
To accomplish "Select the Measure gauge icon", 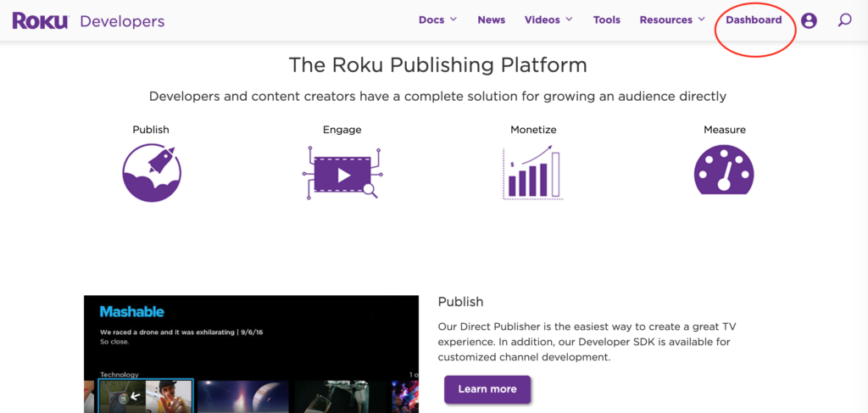I will (724, 171).
